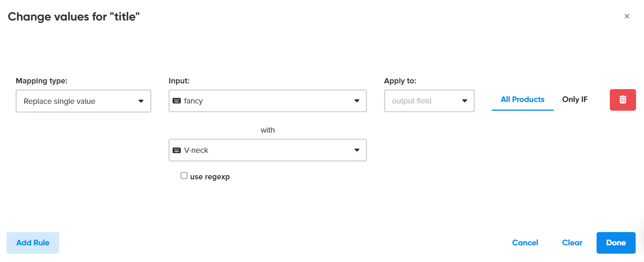Click the Add Rule button
The image size is (644, 262).
pos(33,243)
